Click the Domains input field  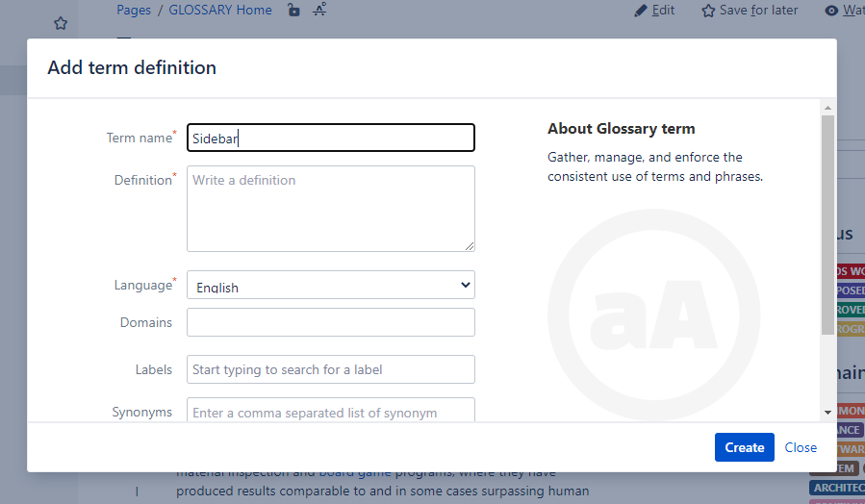pos(330,322)
